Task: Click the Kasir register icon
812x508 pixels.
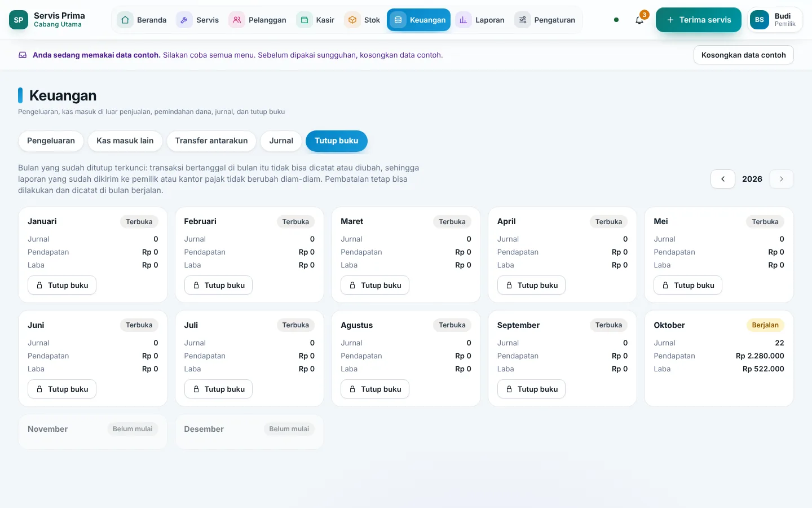Action: pyautogui.click(x=304, y=20)
